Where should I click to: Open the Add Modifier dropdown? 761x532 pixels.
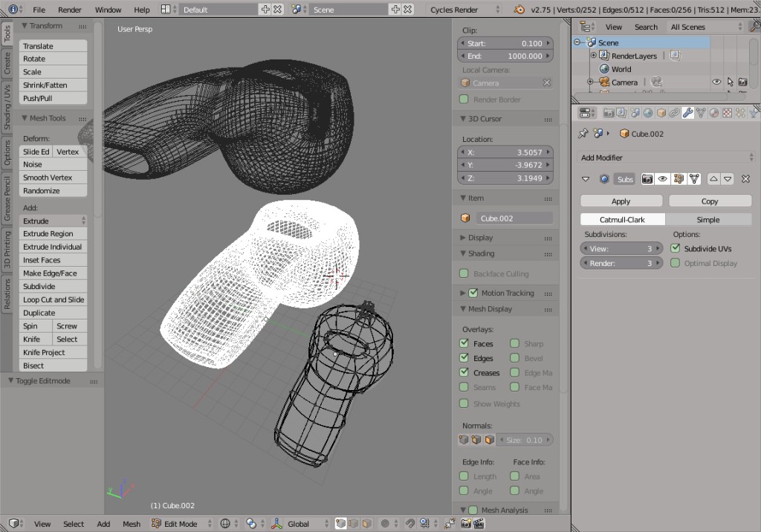pos(667,158)
